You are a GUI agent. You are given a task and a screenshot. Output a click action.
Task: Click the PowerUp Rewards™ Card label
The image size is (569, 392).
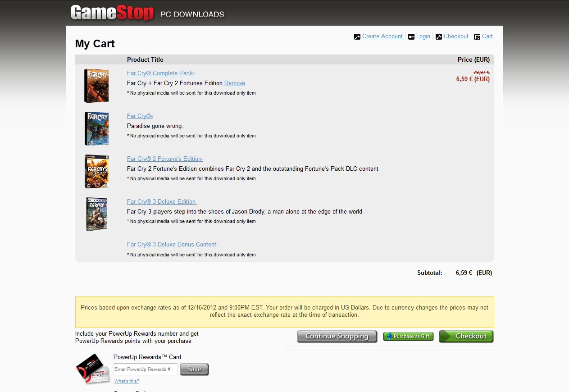[147, 357]
